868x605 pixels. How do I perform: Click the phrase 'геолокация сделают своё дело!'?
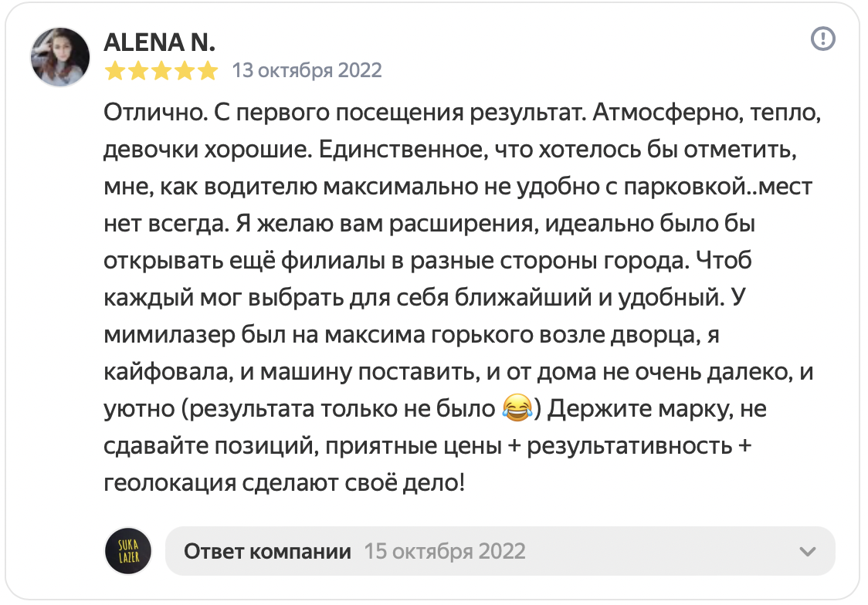(x=284, y=483)
